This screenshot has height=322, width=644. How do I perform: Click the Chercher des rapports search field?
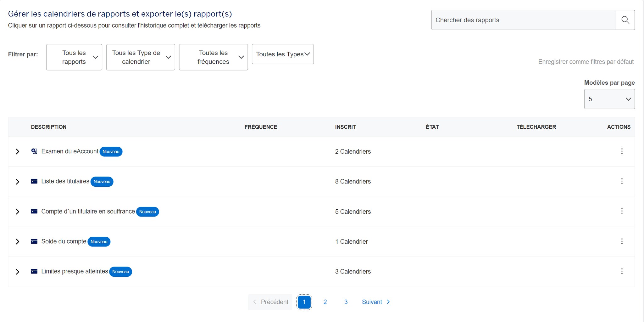523,20
